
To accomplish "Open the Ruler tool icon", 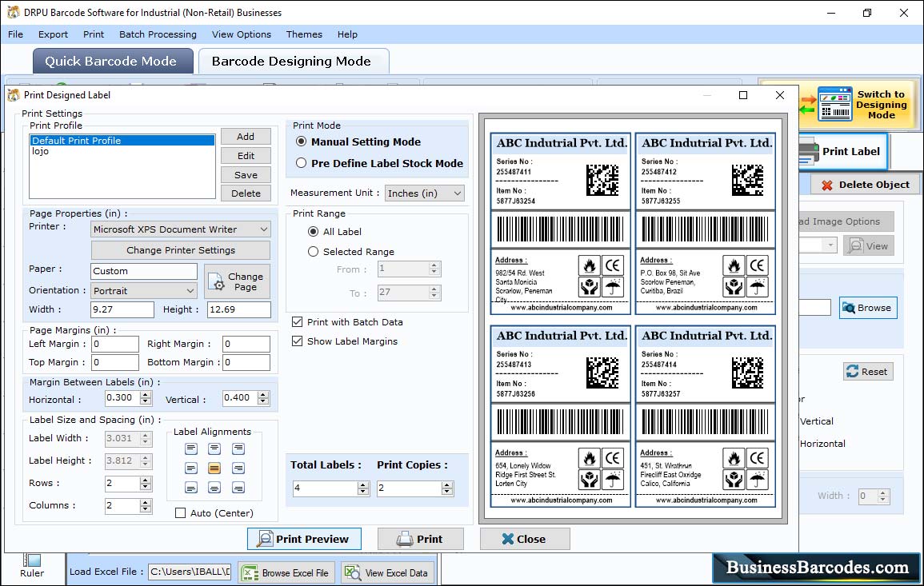I will coord(32,560).
